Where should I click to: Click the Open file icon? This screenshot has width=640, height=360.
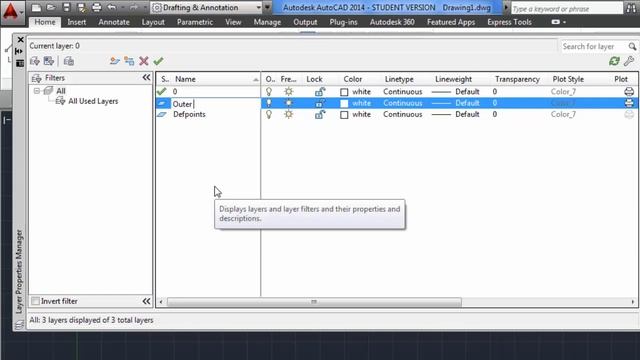(x=51, y=7)
